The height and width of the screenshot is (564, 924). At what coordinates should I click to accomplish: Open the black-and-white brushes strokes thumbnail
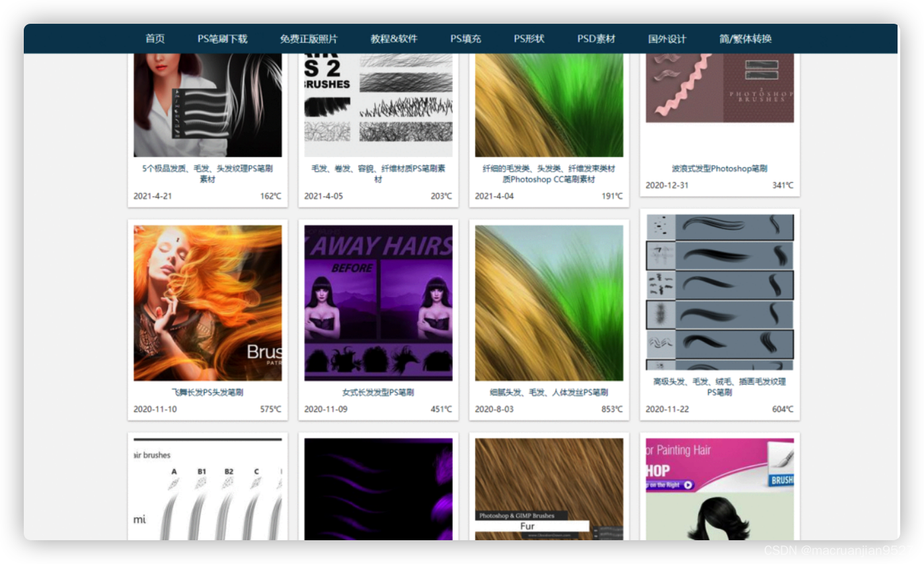378,104
